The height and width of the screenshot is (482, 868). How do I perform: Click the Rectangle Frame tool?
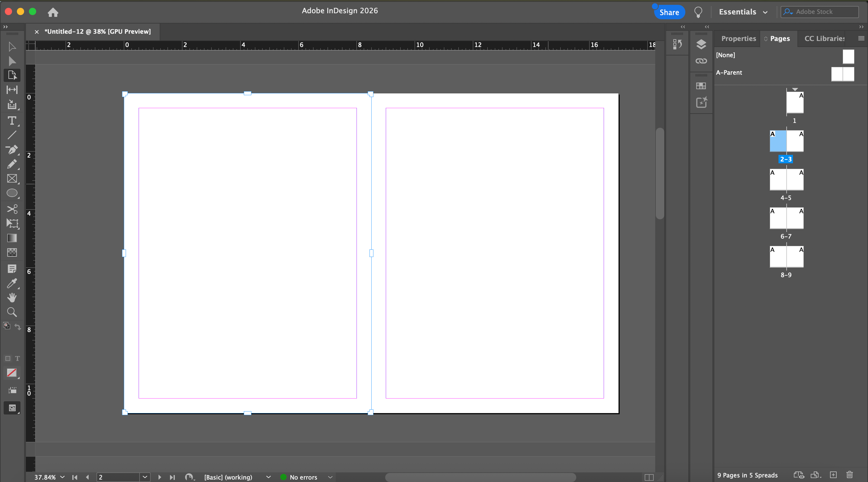pos(12,179)
